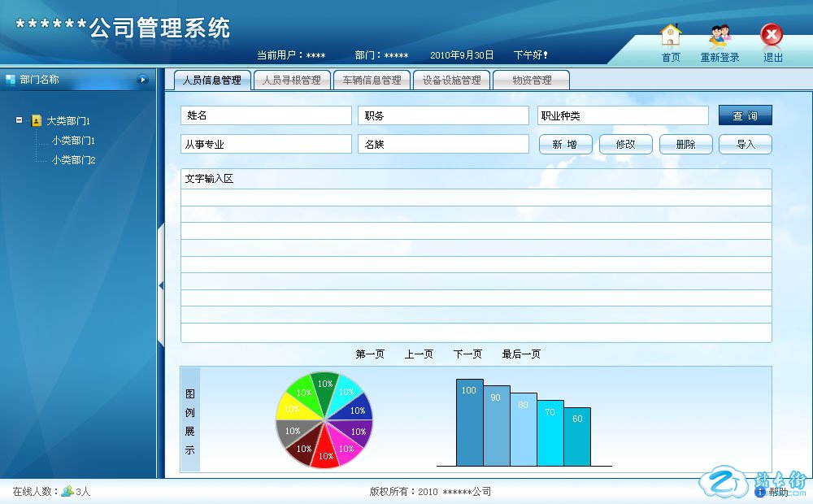Viewport: 813px width, 504px height.
Task: Click the arrow icon beside 部门名称
Action: click(x=143, y=80)
